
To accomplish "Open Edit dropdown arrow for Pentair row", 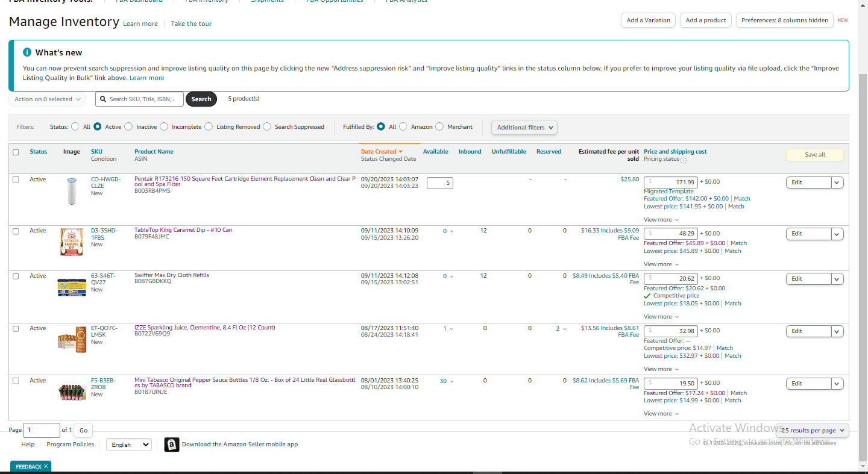I will (x=837, y=182).
